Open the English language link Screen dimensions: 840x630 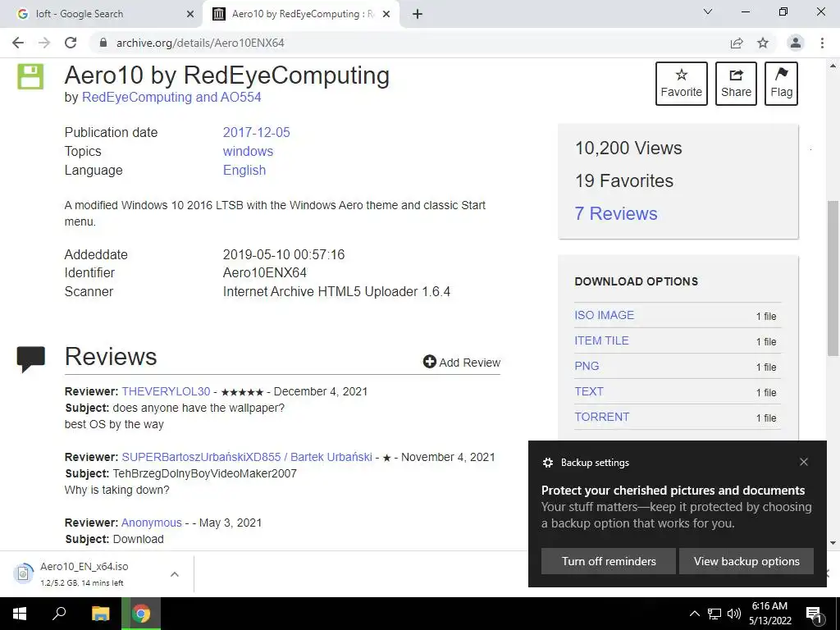(244, 170)
